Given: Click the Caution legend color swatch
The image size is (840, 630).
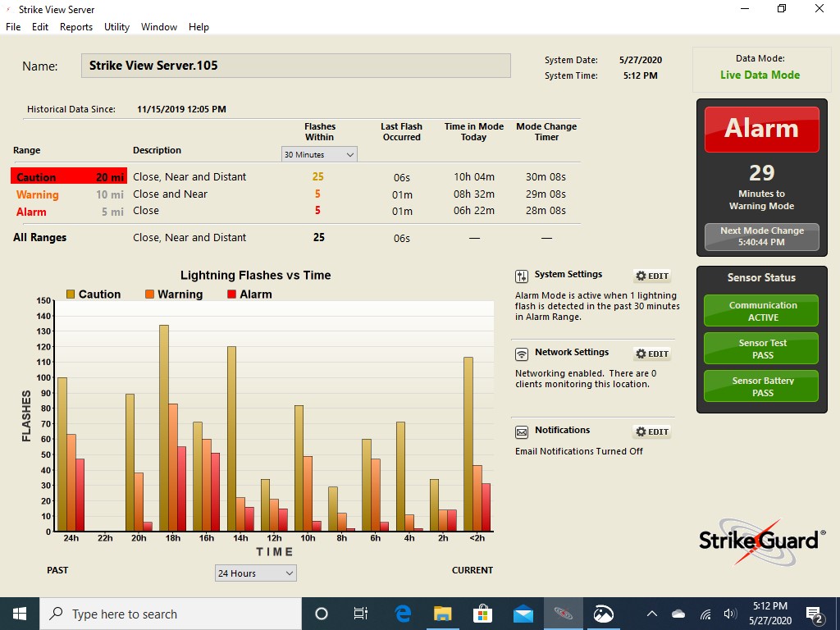Looking at the screenshot, I should 71,294.
